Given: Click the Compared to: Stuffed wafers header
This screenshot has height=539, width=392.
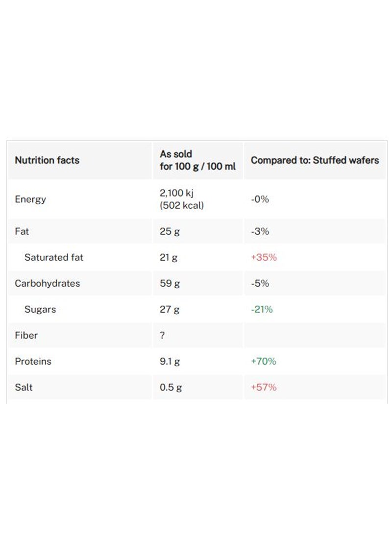Looking at the screenshot, I should click(x=315, y=160).
